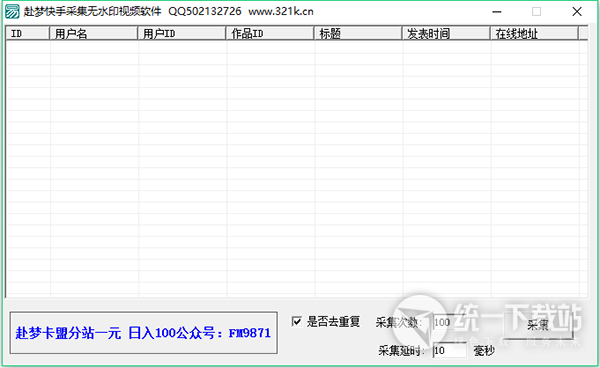Click the 采集 button
600x368 pixels.
[x=538, y=325]
